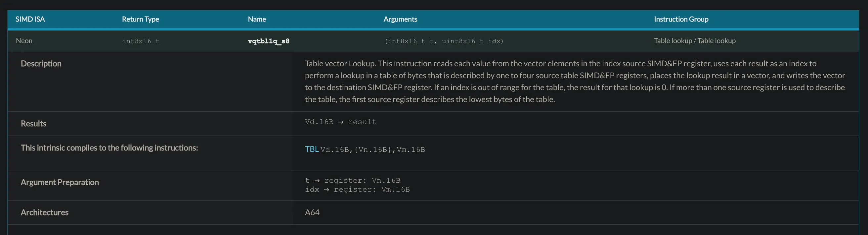Sort by the Return Type column header
Image resolution: width=868 pixels, height=235 pixels.
click(140, 19)
